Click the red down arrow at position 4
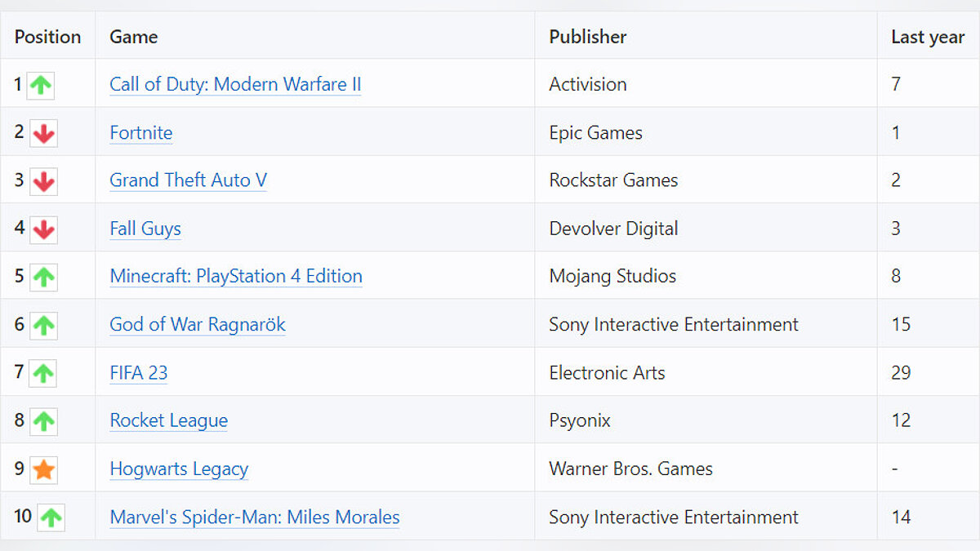980x551 pixels. click(x=43, y=229)
